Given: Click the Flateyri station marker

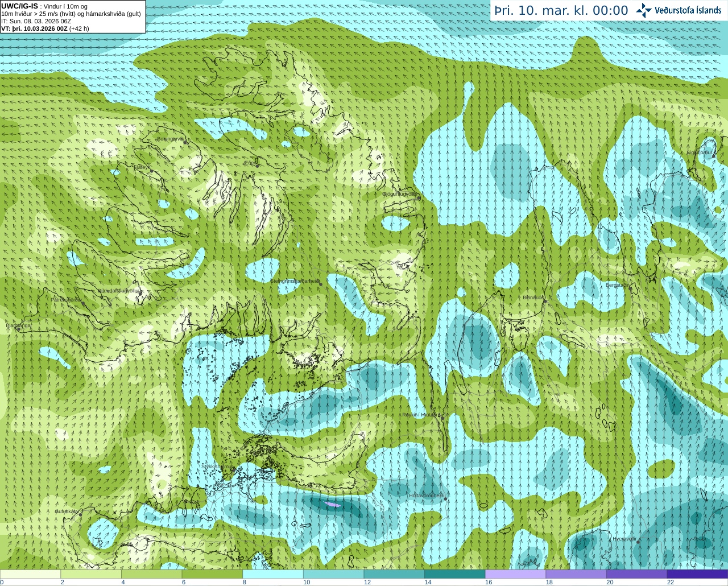Looking at the screenshot, I should click(x=152, y=170).
